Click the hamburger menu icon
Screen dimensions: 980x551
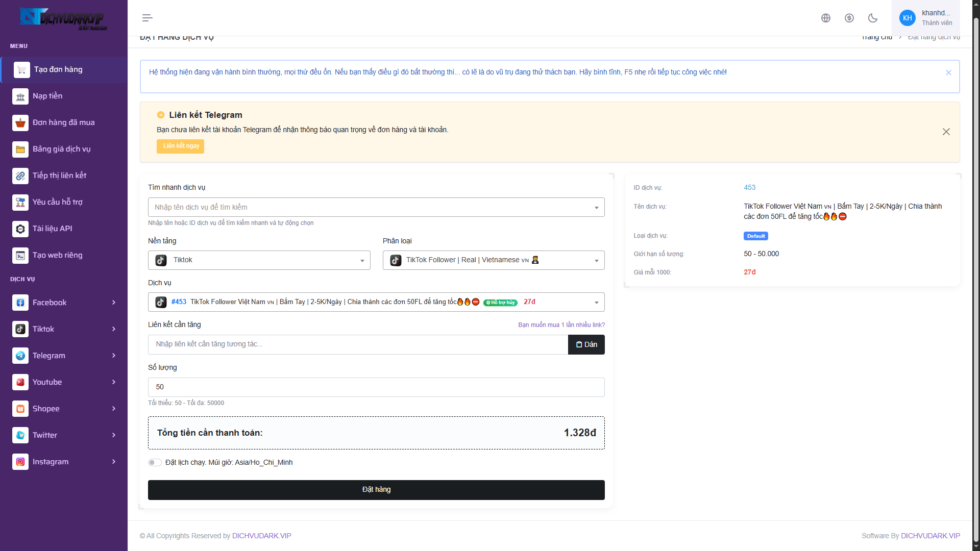point(147,18)
